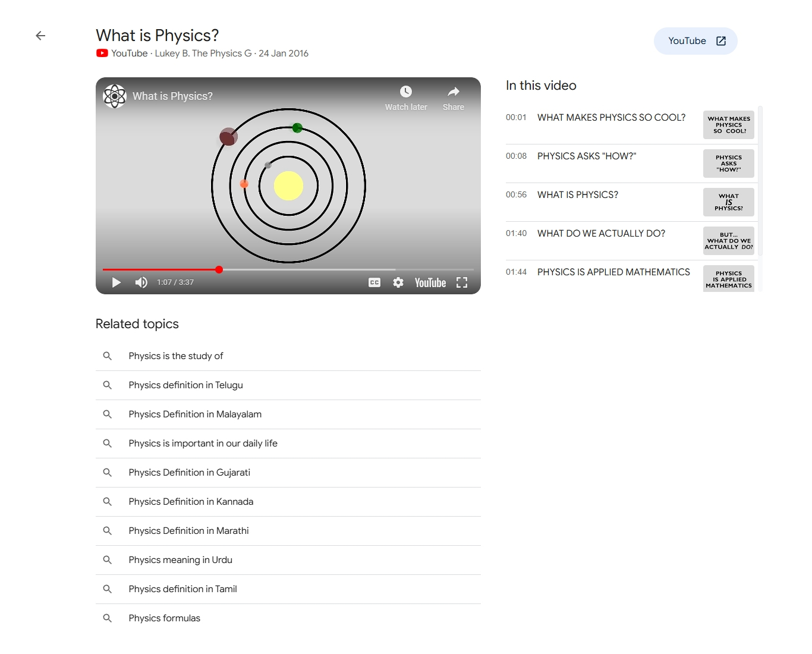812x654 pixels.
Task: Click search icon beside 'Physics formulas'
Action: tap(108, 618)
